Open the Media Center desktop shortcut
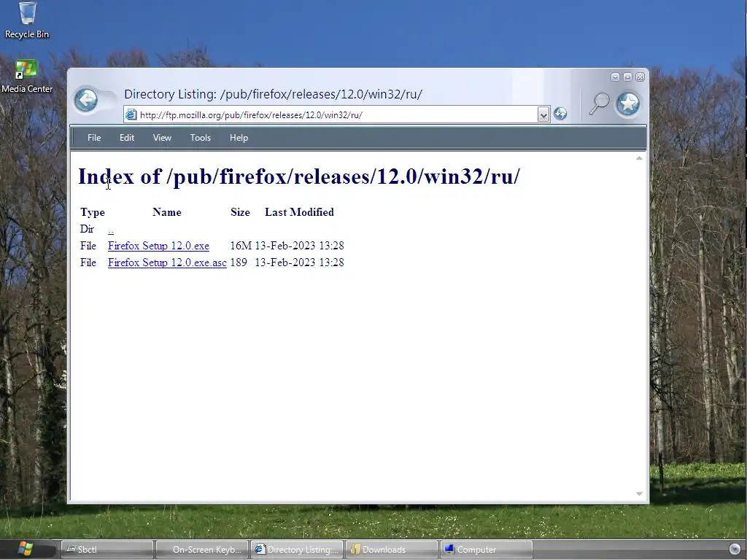The height and width of the screenshot is (560, 747). pos(27,76)
